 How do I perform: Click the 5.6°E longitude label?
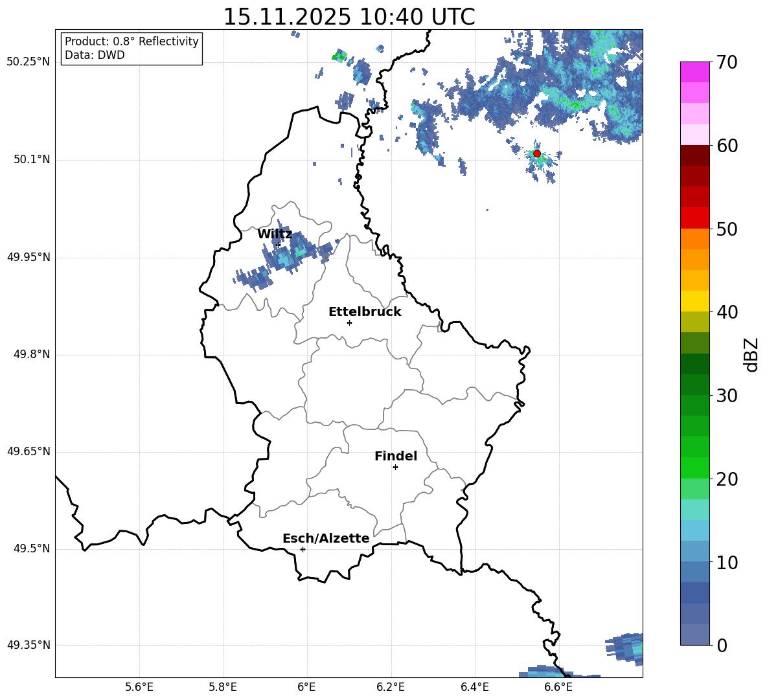click(139, 687)
